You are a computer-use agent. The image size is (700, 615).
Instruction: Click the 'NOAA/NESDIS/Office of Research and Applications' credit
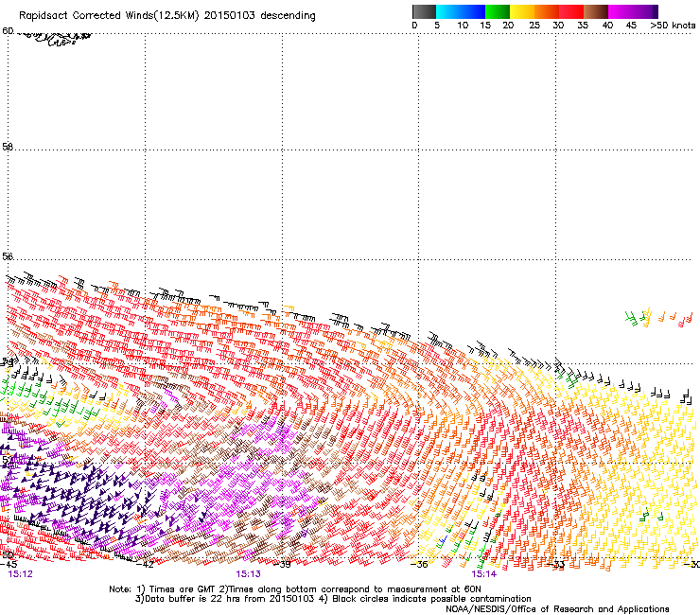coord(557,609)
